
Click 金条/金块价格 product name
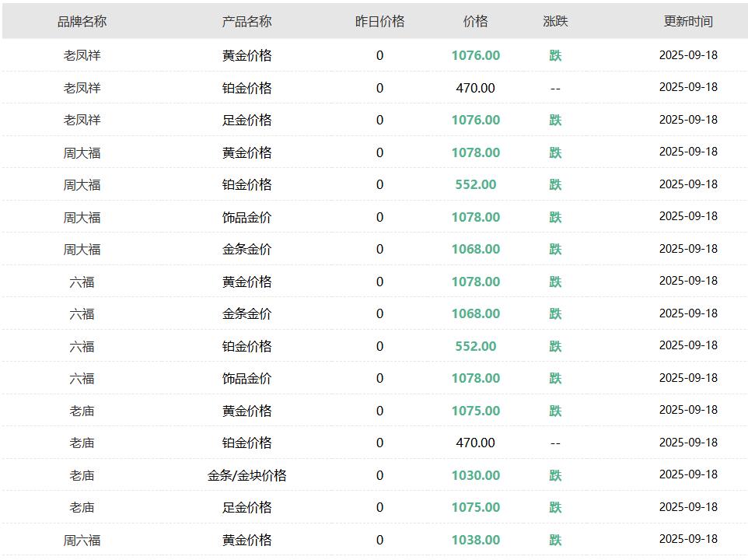[x=246, y=475]
